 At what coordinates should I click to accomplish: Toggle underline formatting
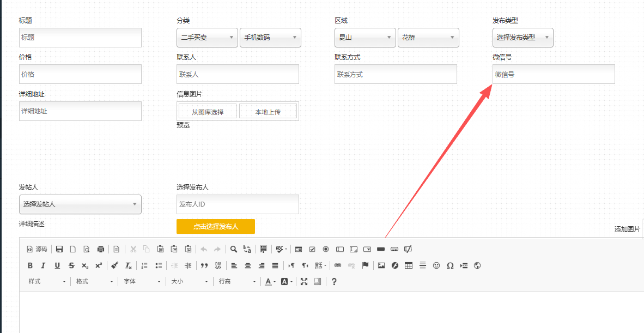[x=57, y=265]
